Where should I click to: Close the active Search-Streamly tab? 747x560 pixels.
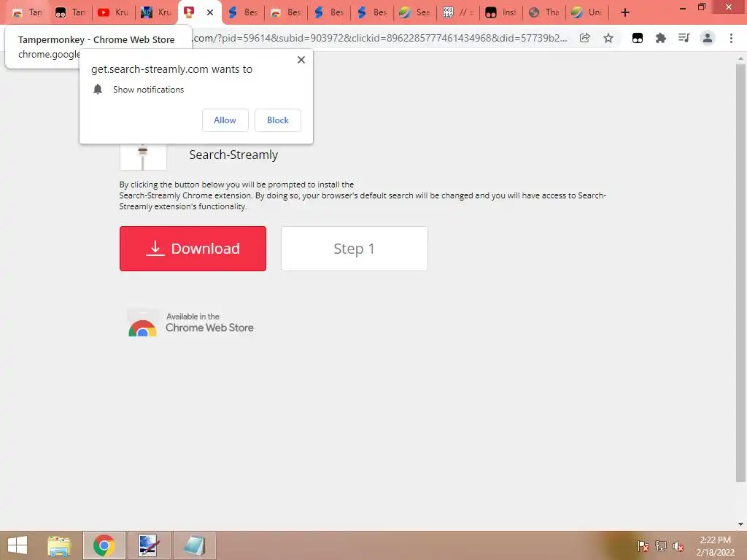tap(210, 12)
